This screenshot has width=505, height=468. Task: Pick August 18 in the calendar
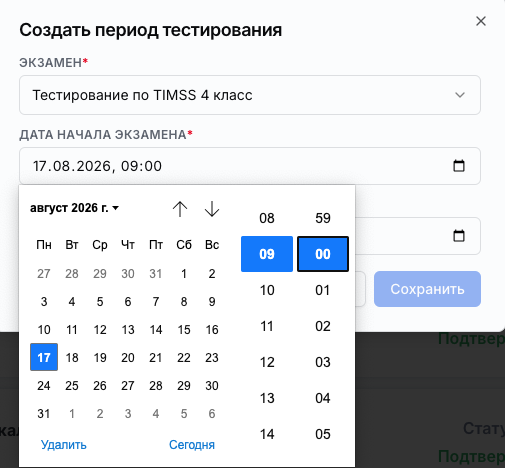pyautogui.click(x=72, y=357)
